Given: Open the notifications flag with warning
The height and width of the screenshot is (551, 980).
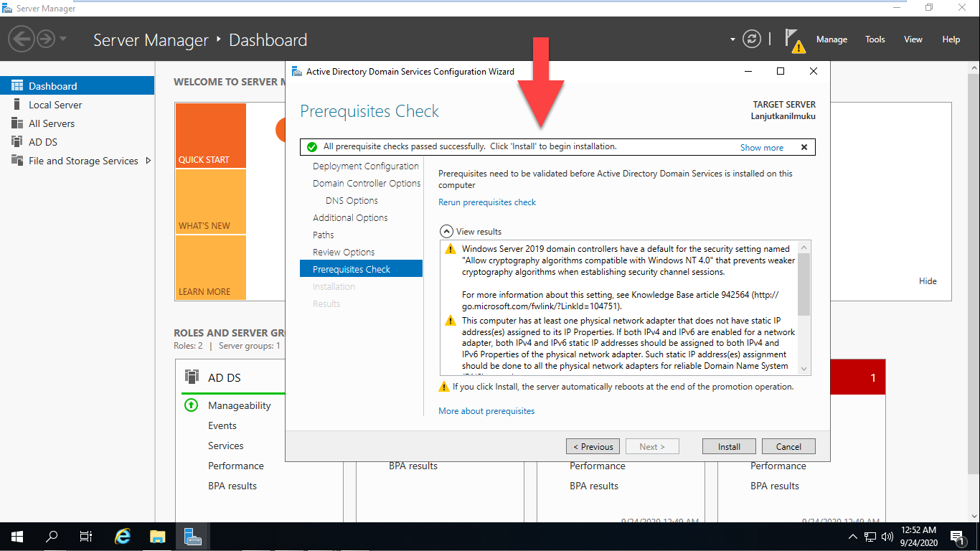Looking at the screenshot, I should pos(794,40).
